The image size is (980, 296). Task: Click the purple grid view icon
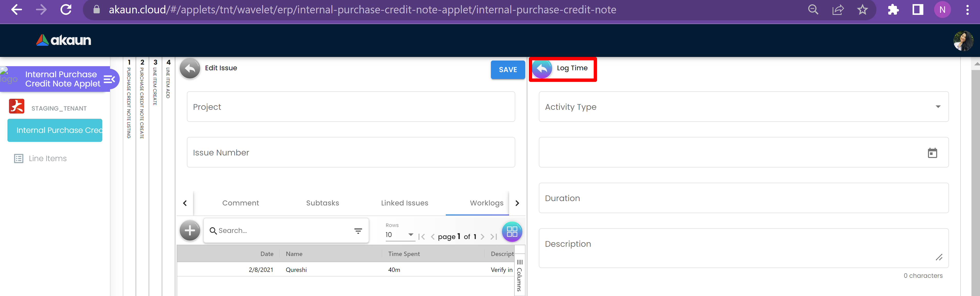click(x=512, y=231)
